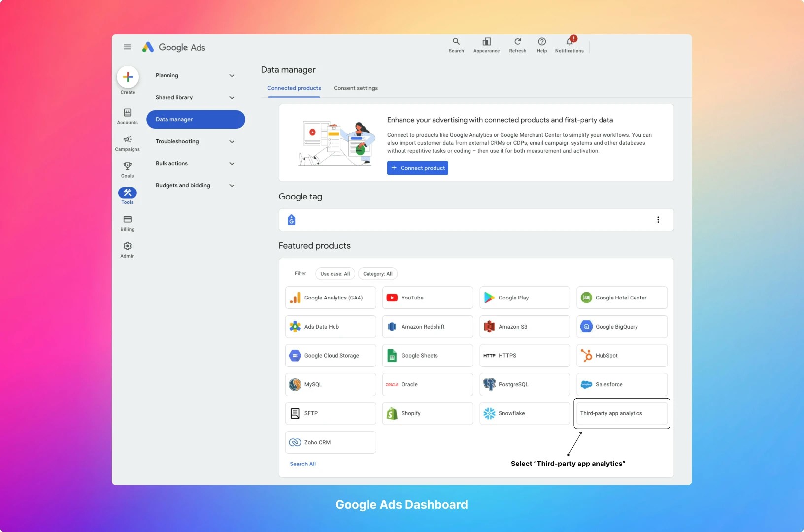Screen dimensions: 804x532
Task: Expand the Troubleshooting section
Action: click(196, 141)
